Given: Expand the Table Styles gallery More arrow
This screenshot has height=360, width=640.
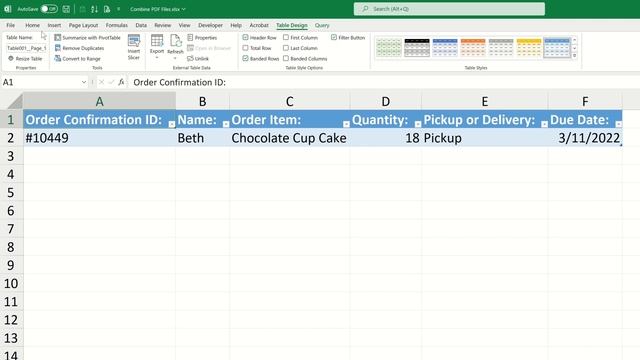Looking at the screenshot, I should [575, 56].
